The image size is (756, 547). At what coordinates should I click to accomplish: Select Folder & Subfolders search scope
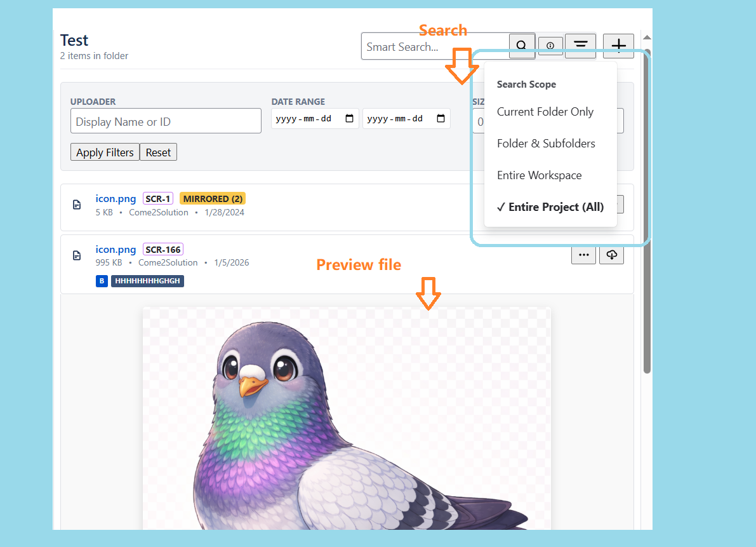tap(546, 143)
